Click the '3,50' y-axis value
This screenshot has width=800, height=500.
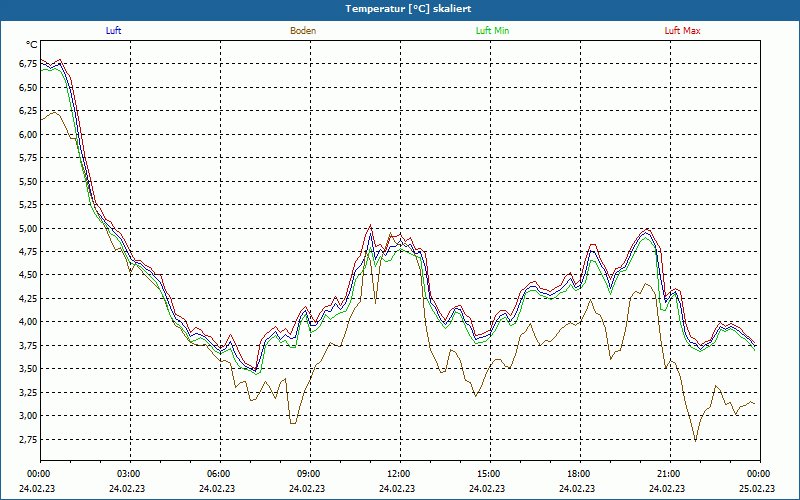(x=28, y=369)
